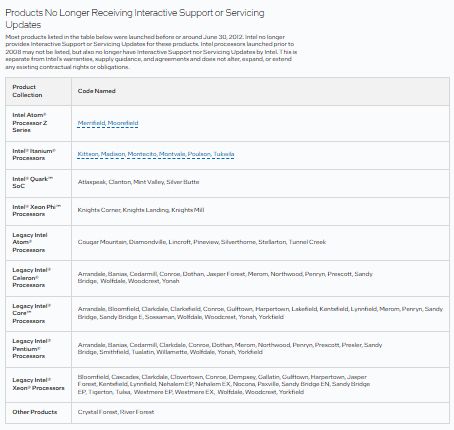This screenshot has height=430, width=454.
Task: Select the Intel Xeon Phi Processors label
Action: [x=37, y=210]
